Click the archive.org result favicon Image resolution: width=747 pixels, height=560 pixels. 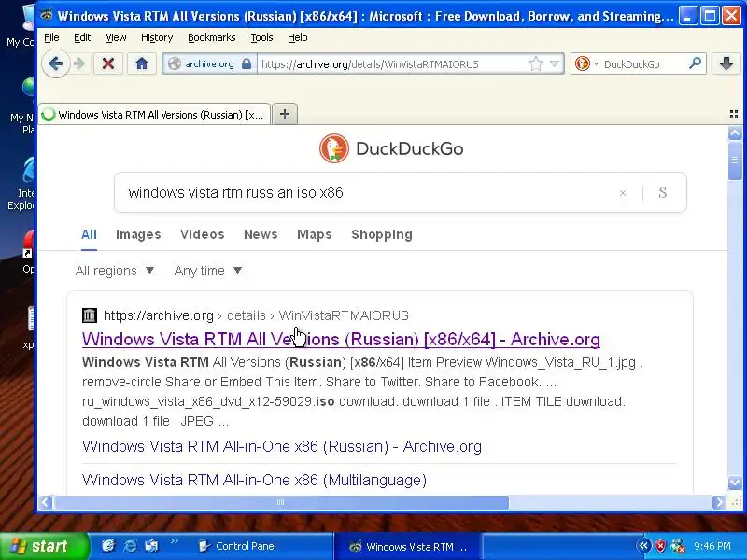tap(90, 315)
